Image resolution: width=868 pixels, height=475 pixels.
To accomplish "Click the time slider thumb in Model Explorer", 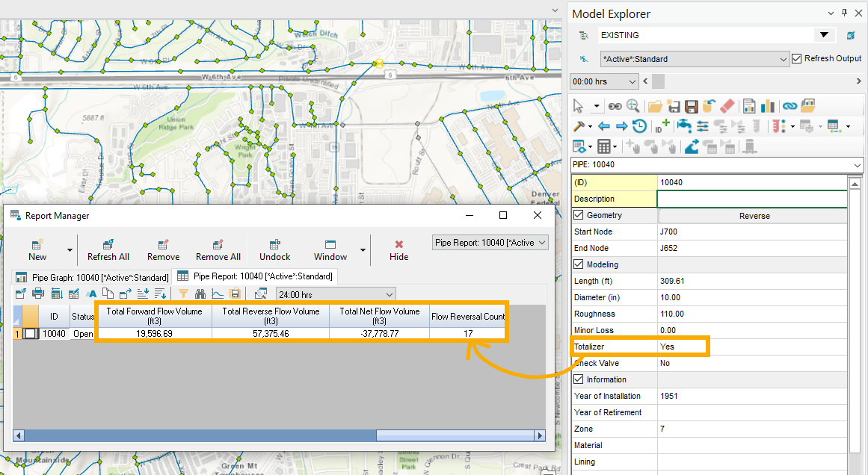I will pyautogui.click(x=658, y=81).
